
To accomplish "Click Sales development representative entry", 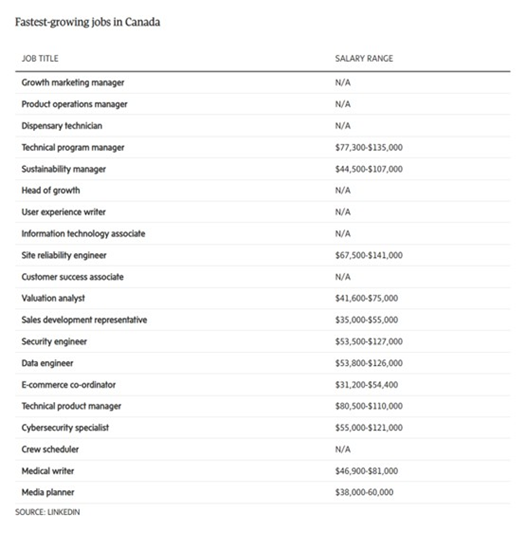I will pos(84,320).
